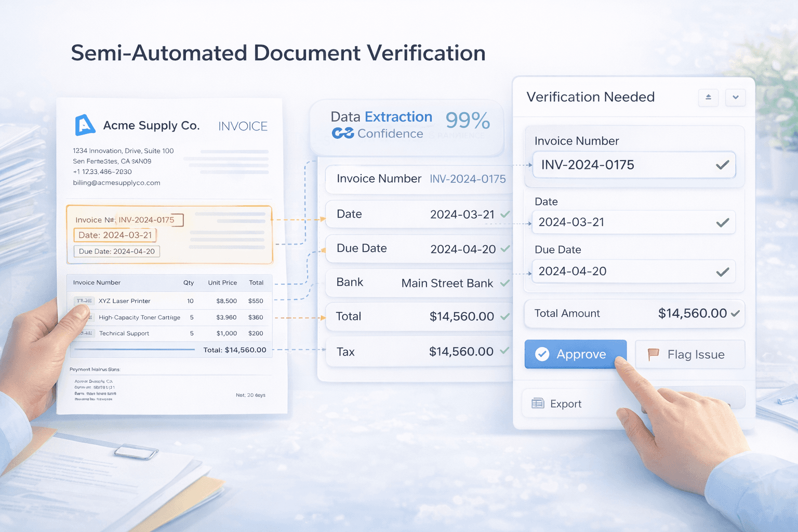Click the Flag Issue button
The width and height of the screenshot is (798, 532).
pos(690,354)
